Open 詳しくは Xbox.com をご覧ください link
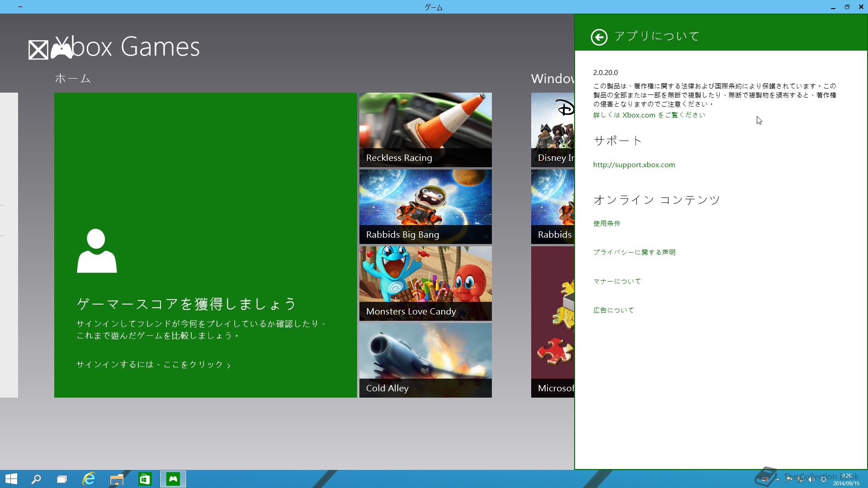 649,115
